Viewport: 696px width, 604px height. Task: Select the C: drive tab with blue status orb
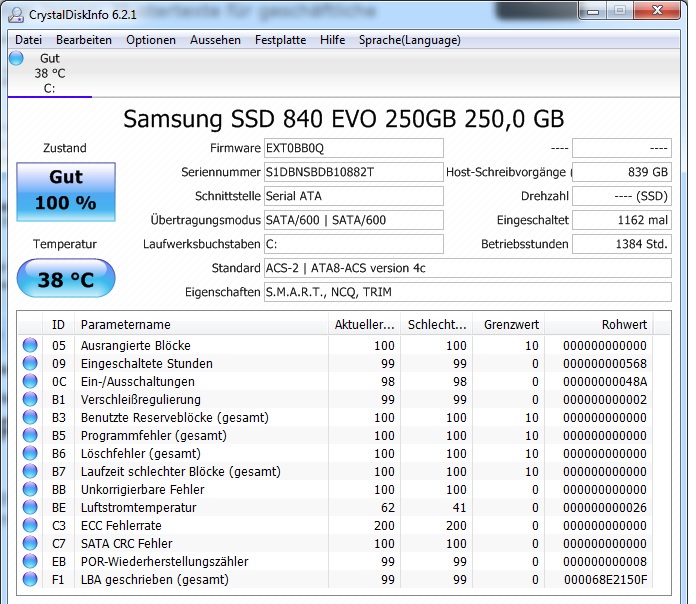click(x=49, y=73)
